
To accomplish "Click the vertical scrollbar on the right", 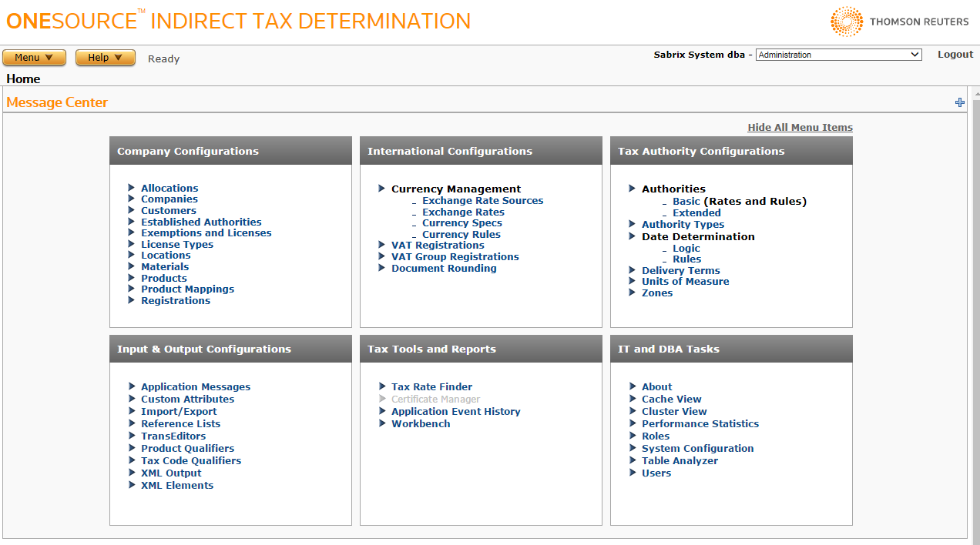I will pyautogui.click(x=975, y=308).
